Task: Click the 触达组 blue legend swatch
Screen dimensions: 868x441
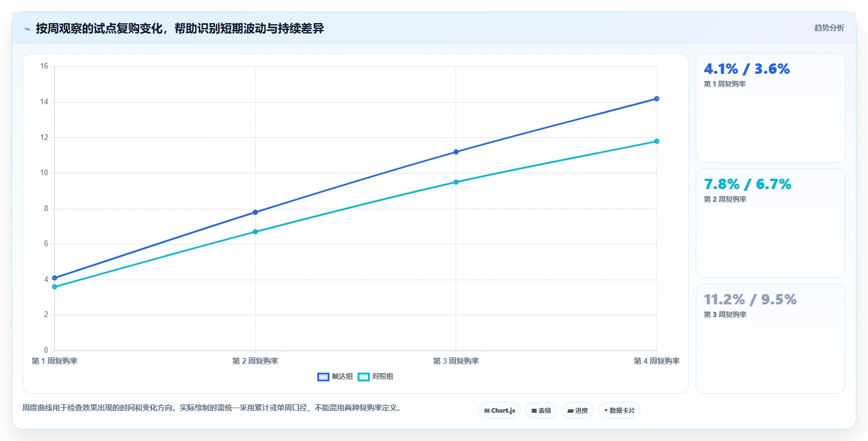Action: click(323, 376)
